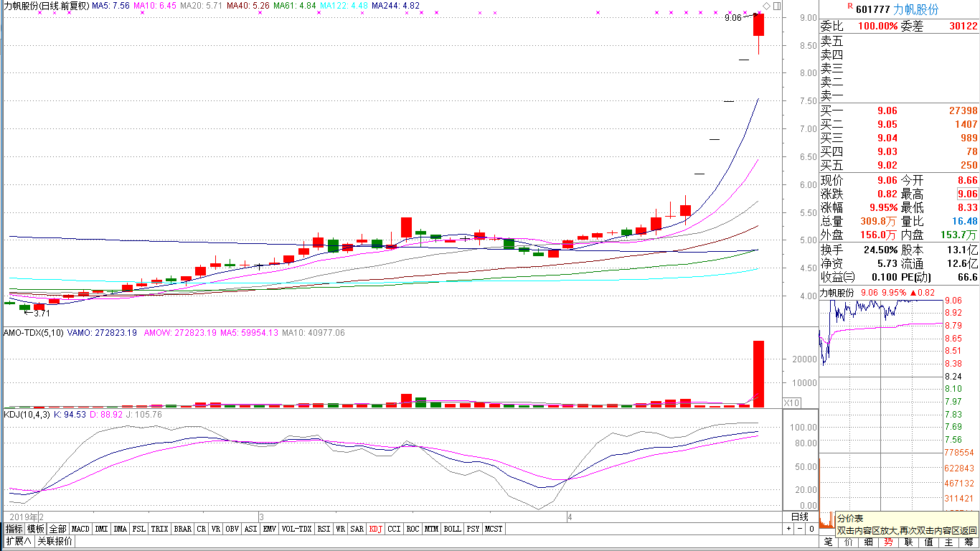Click stock code 601777 in the header

point(873,9)
